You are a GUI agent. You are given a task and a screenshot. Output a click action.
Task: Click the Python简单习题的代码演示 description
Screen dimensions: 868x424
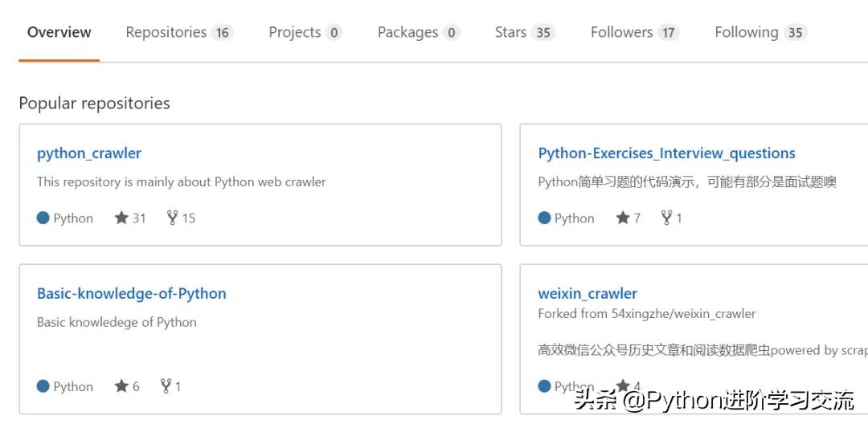pyautogui.click(x=687, y=181)
